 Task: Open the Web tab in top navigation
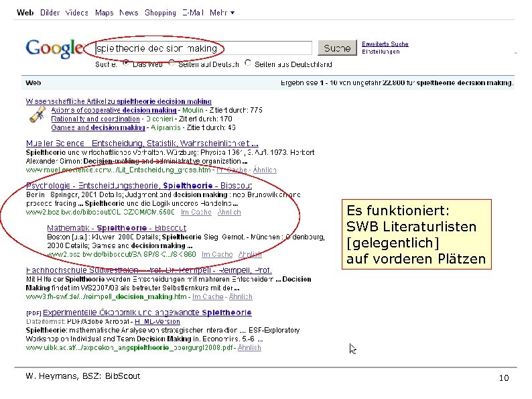coord(25,13)
